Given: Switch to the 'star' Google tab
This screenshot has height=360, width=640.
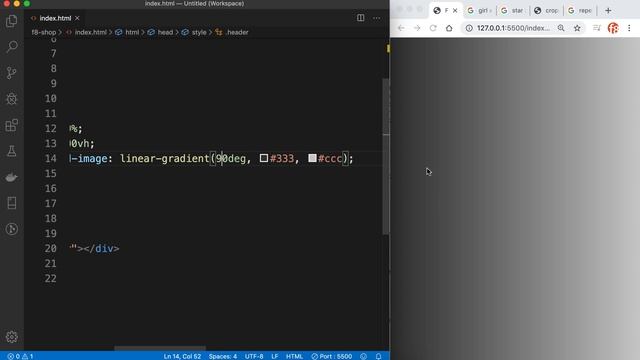Looking at the screenshot, I should click(513, 11).
